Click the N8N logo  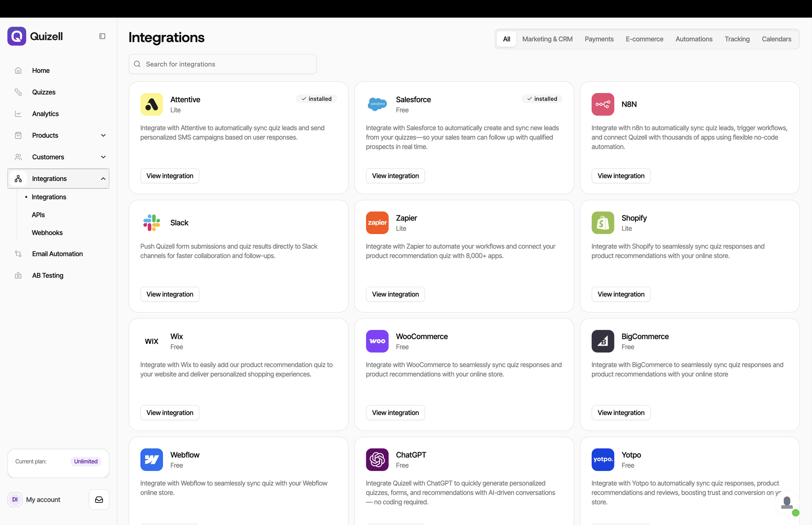603,104
